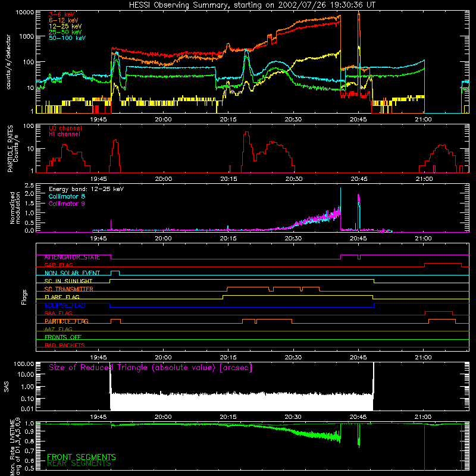This screenshot has width=476, height=476.
Task: Click the 1000 tick label on count-rate axis
Action: click(x=27, y=36)
